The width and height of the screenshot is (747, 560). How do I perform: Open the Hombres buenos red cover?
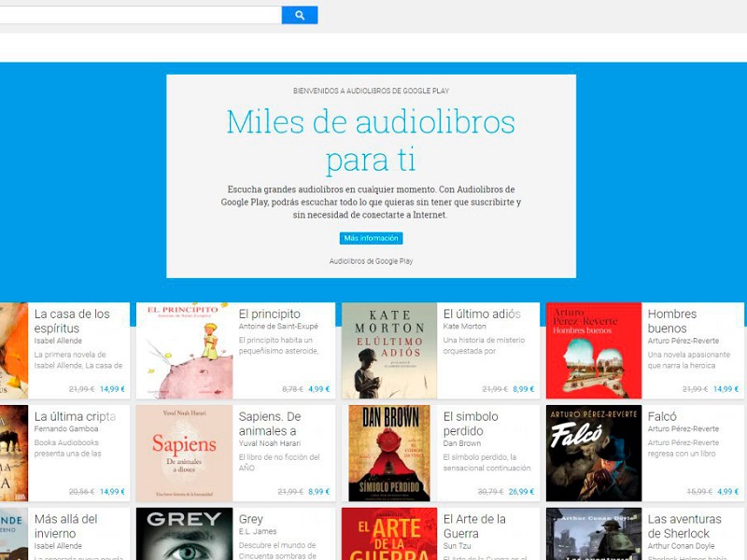pyautogui.click(x=594, y=351)
